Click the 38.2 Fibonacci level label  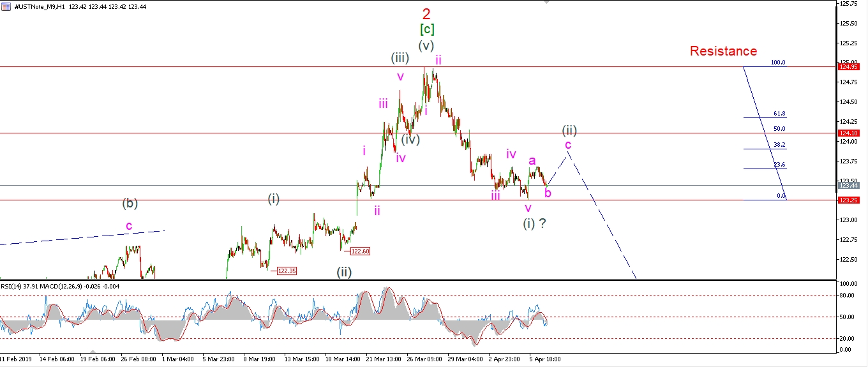click(779, 145)
